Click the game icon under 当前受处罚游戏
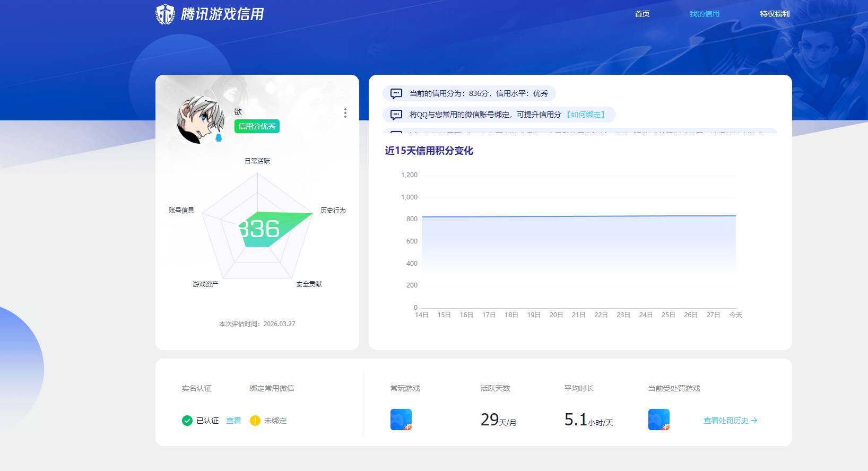868x471 pixels. tap(659, 420)
